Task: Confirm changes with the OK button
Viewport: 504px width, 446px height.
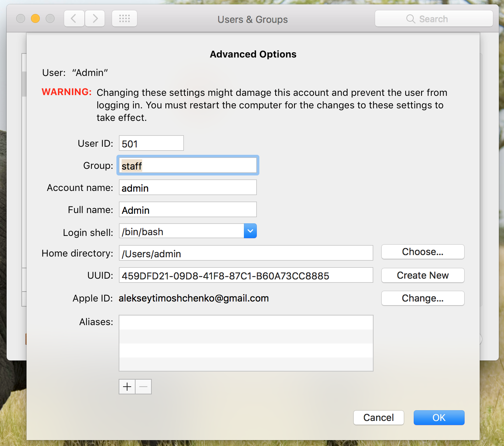Action: pyautogui.click(x=439, y=418)
